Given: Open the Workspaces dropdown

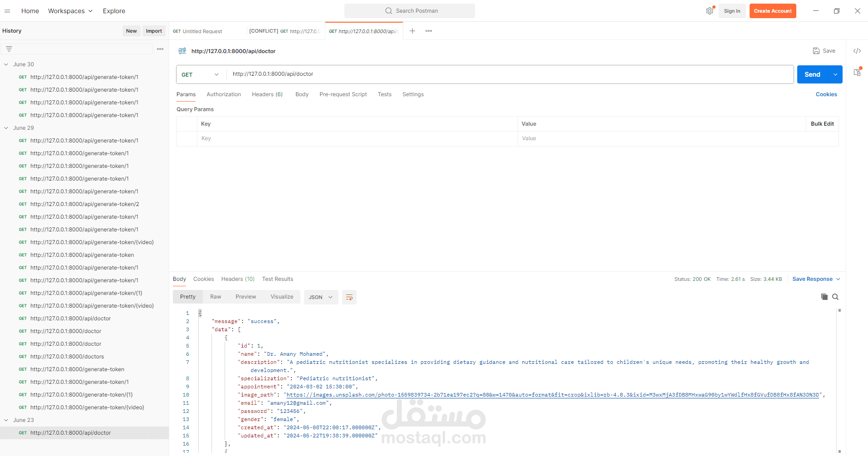Looking at the screenshot, I should point(70,11).
